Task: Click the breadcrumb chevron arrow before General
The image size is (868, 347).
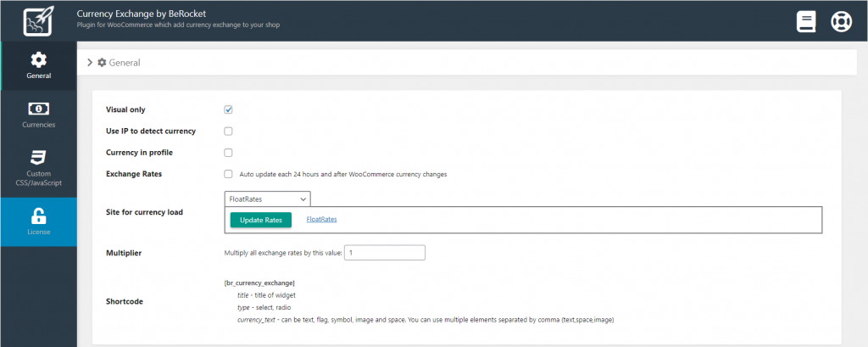Action: point(90,63)
